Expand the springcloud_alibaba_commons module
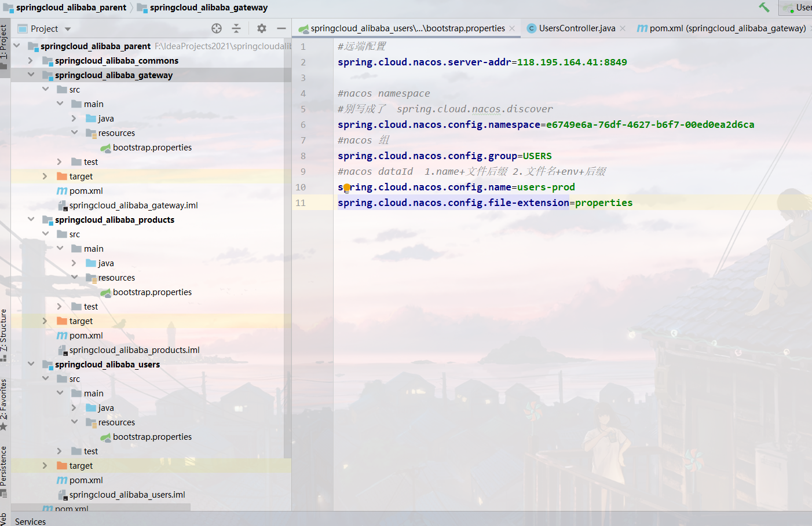This screenshot has height=526, width=812. coord(31,61)
